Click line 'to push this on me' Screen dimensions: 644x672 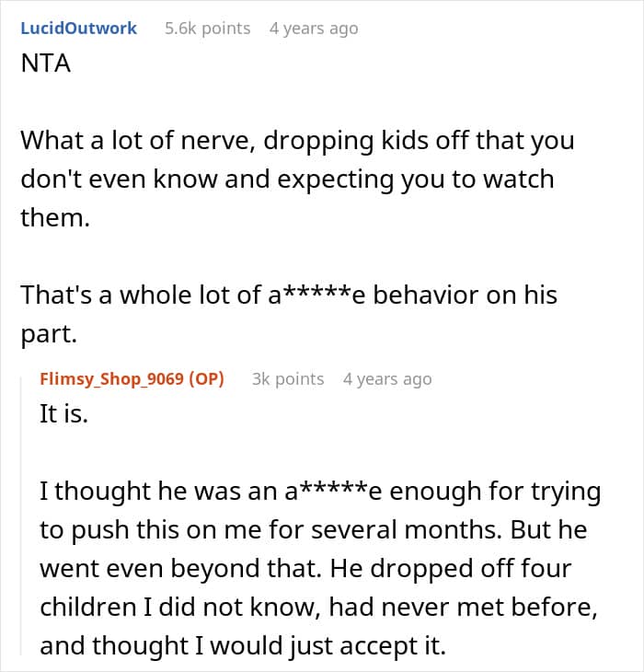coord(314,529)
